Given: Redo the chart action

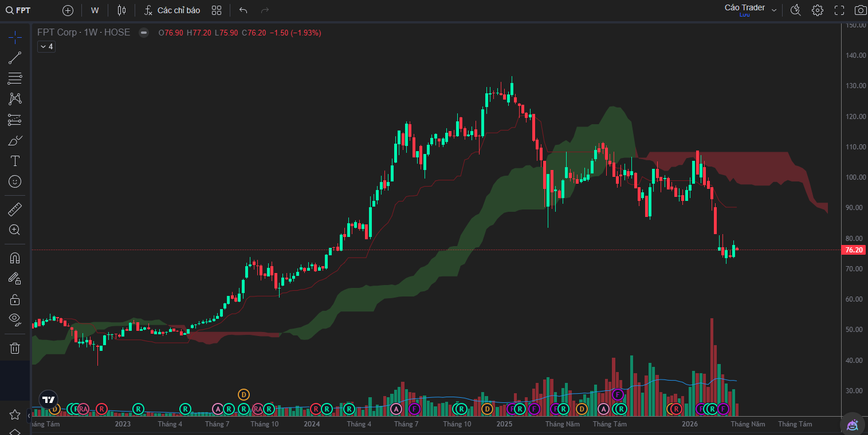Looking at the screenshot, I should pyautogui.click(x=265, y=10).
